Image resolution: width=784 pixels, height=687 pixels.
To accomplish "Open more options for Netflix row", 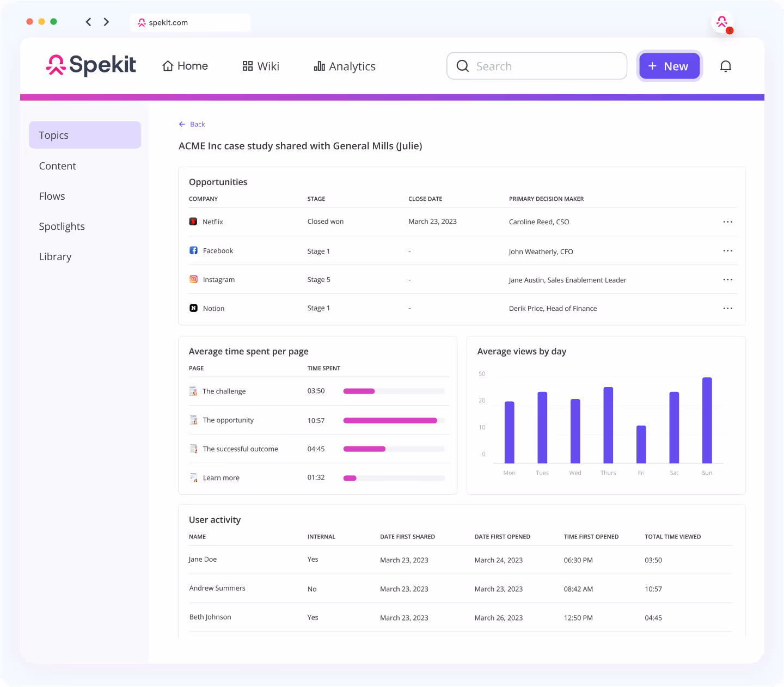I will [728, 222].
